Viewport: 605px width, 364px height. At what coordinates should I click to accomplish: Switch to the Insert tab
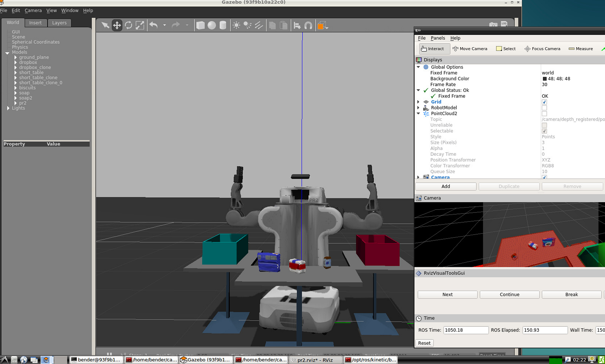36,23
